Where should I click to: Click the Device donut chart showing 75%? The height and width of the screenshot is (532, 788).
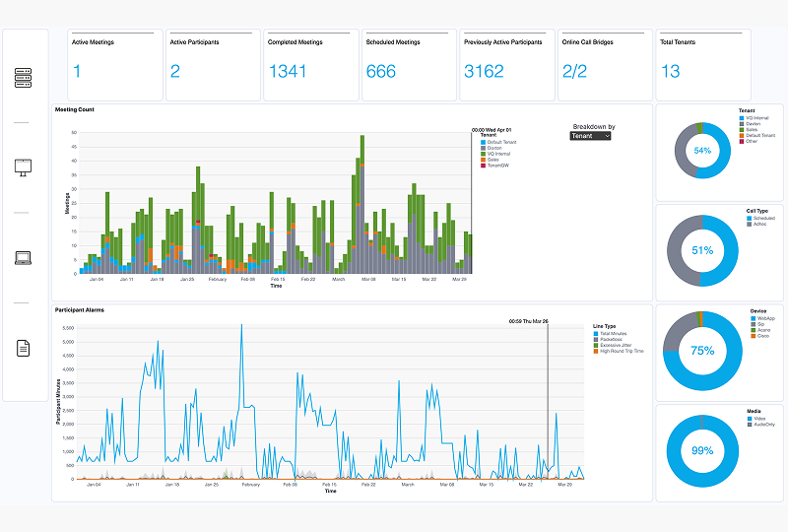pos(702,351)
